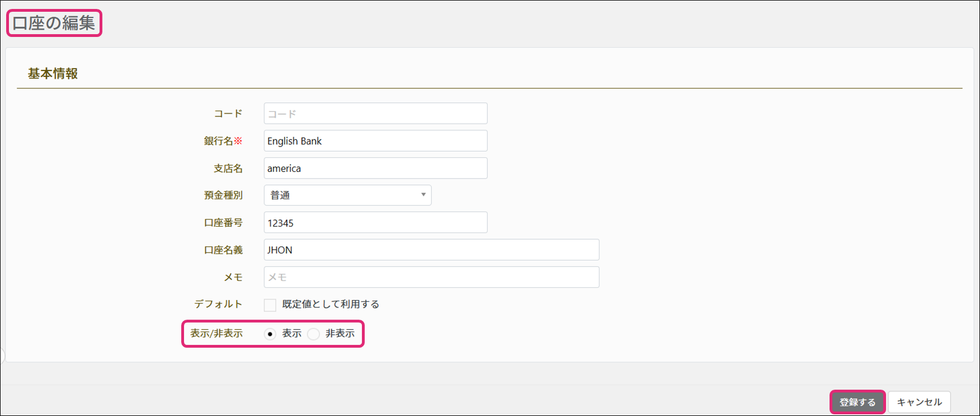Click the 預金種別 field label
This screenshot has height=416, width=980.
click(x=223, y=195)
